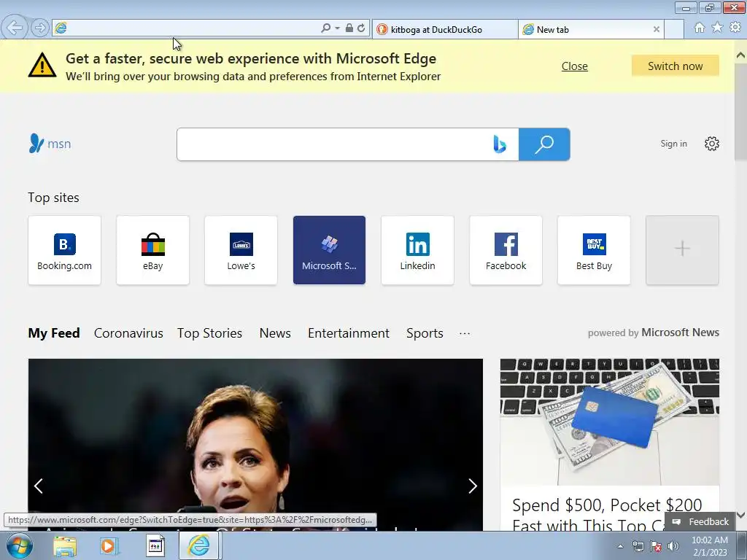Open the Best Buy top site tile
The height and width of the screenshot is (560, 747).
594,251
